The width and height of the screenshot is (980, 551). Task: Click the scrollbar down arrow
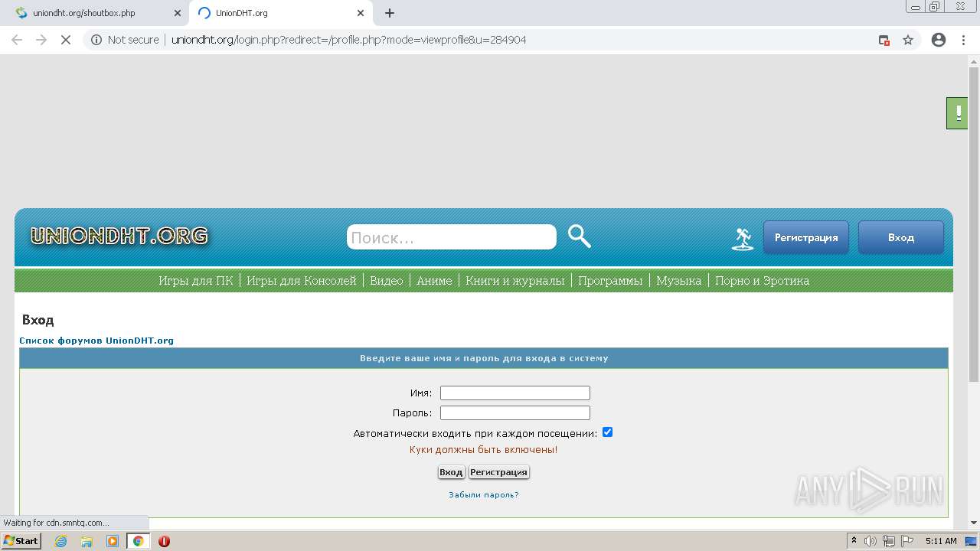973,523
